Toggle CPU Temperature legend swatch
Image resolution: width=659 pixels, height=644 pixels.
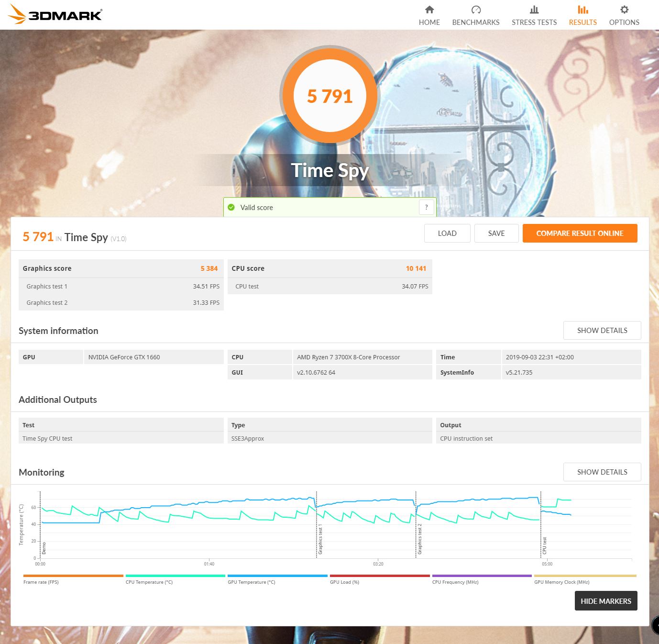[175, 576]
